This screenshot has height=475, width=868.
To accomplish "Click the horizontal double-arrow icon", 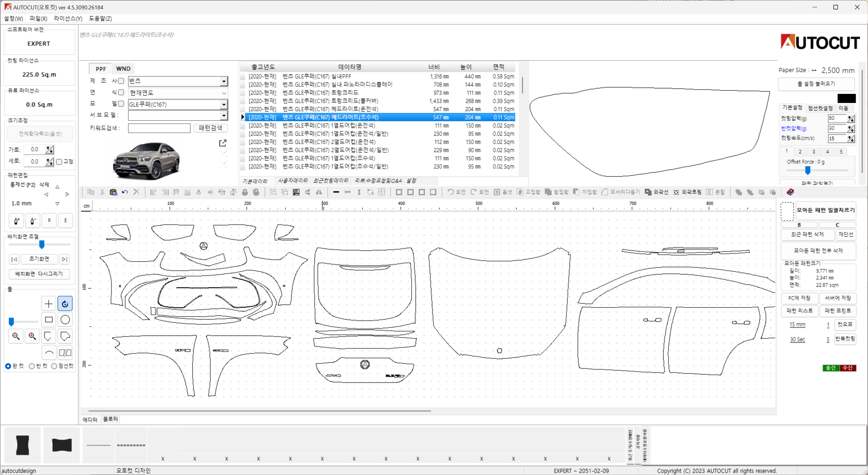I will [347, 192].
